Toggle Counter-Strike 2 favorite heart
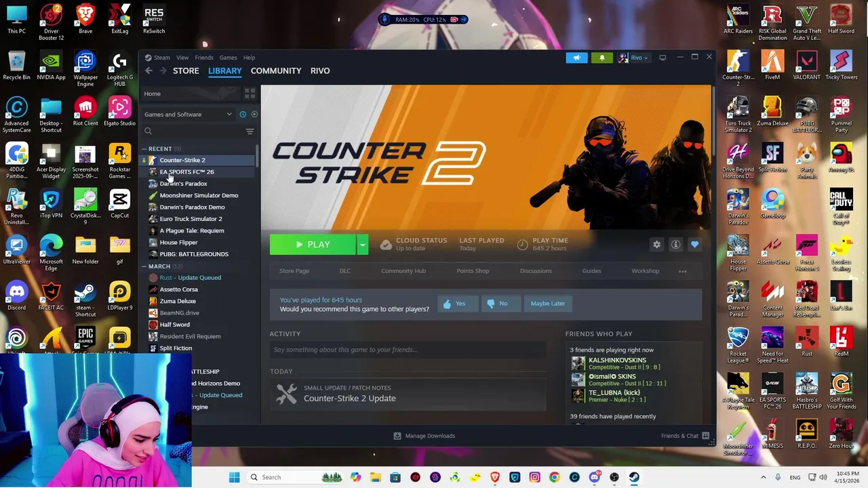Image resolution: width=868 pixels, height=488 pixels. [x=694, y=245]
